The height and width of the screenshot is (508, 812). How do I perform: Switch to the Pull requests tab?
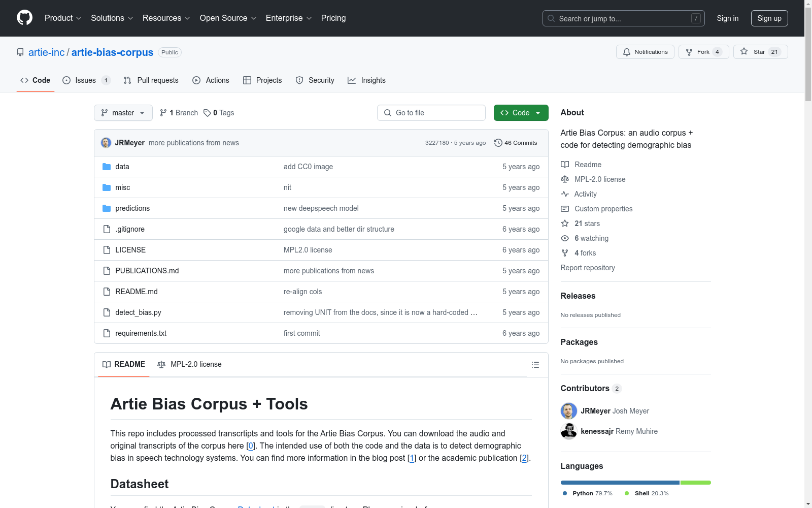click(x=151, y=80)
